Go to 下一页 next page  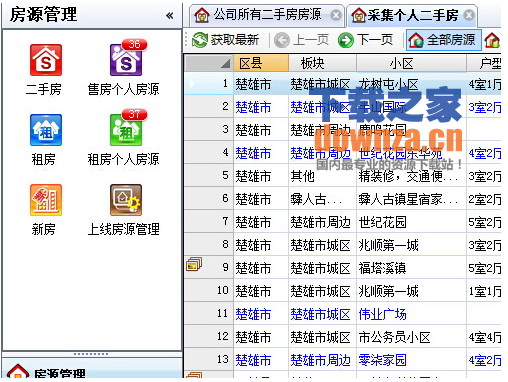pos(366,40)
